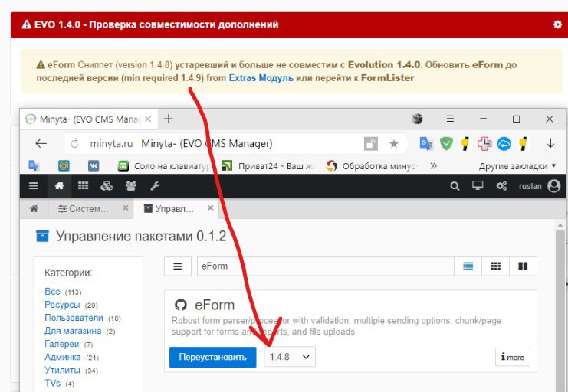Open the eForm GitHub icon
This screenshot has height=392, width=568.
[181, 305]
